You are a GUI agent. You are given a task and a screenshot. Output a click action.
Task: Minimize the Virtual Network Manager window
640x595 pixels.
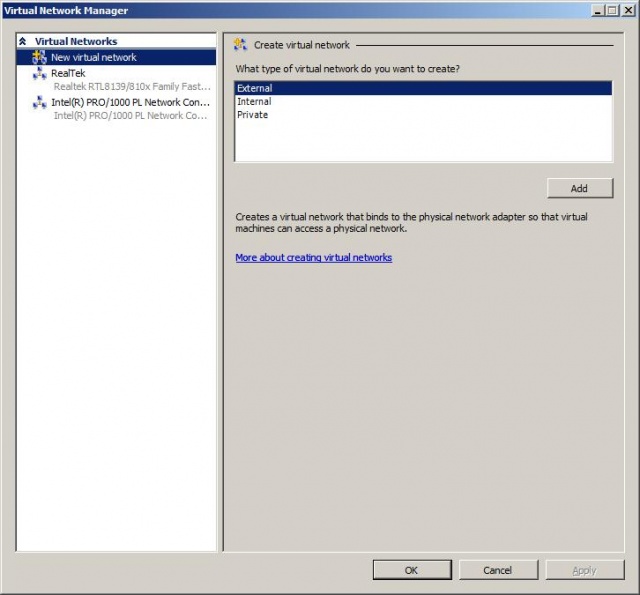pos(598,10)
